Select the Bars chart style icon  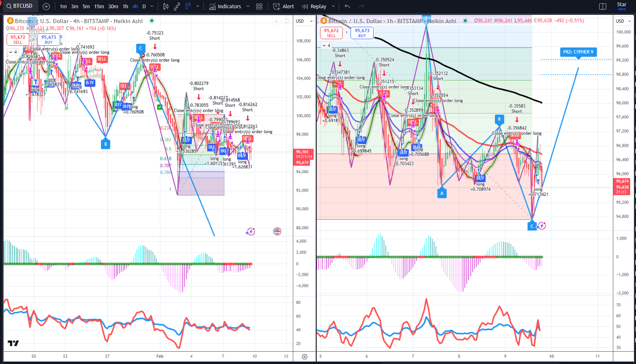(x=166, y=6)
